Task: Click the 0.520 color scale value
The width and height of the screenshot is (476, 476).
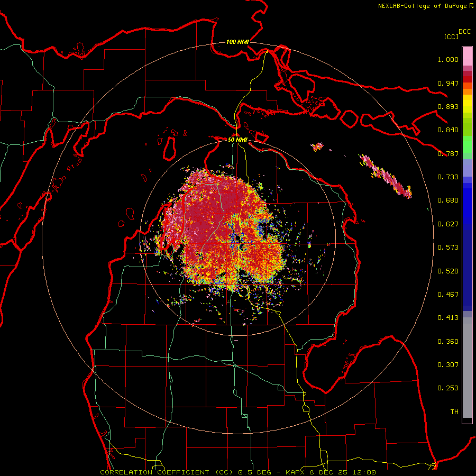Action: (x=448, y=271)
